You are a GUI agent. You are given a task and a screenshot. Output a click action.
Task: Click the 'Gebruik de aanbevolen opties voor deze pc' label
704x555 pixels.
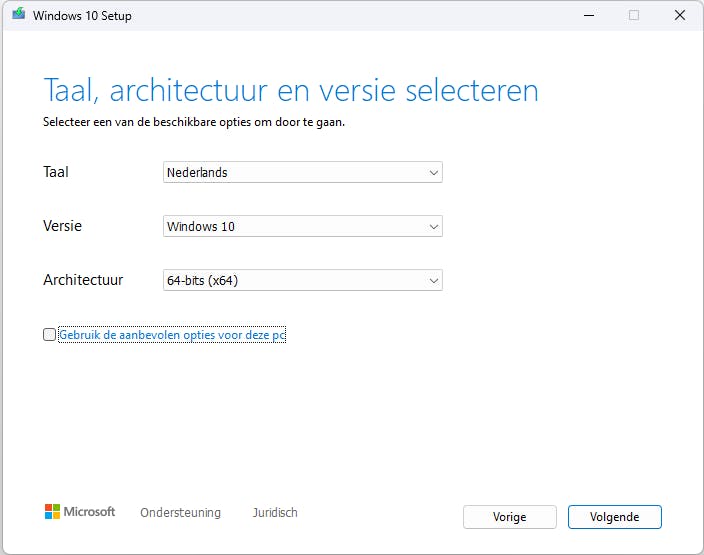172,335
